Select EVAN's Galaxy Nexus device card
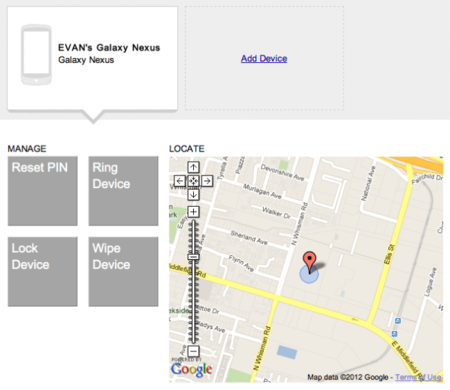Screen dimensions: 450x390 pos(92,58)
